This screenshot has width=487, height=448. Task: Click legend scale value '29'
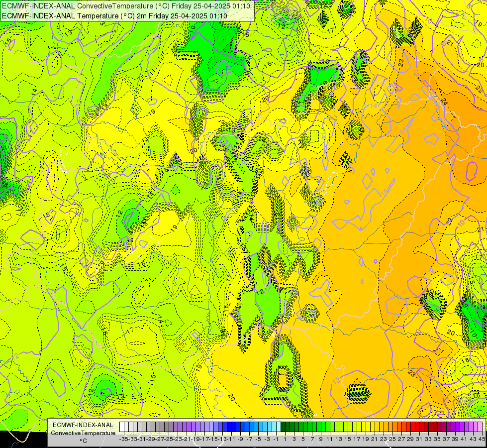[x=410, y=439]
